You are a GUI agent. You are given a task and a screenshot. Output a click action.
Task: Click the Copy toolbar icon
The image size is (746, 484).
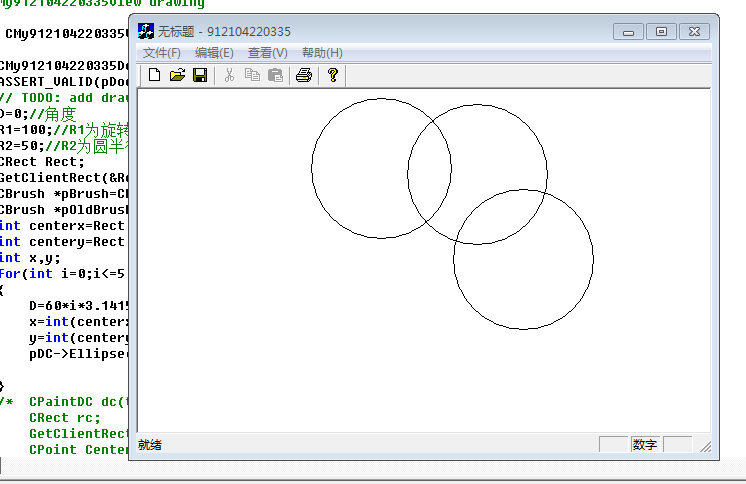[252, 75]
